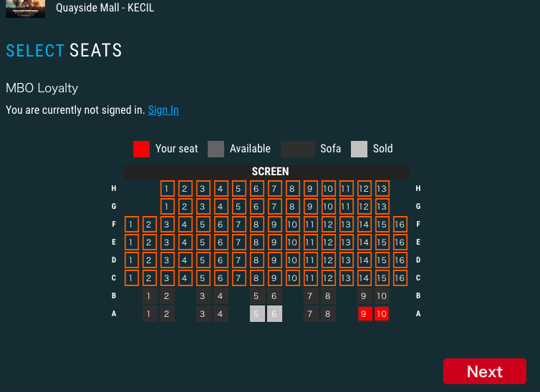The width and height of the screenshot is (540, 392).
Task: Click the movie poster thumbnail
Action: click(x=25, y=9)
